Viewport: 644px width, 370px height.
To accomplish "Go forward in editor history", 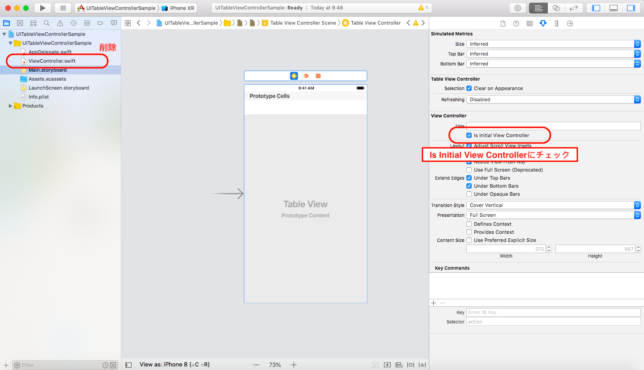I will point(149,23).
